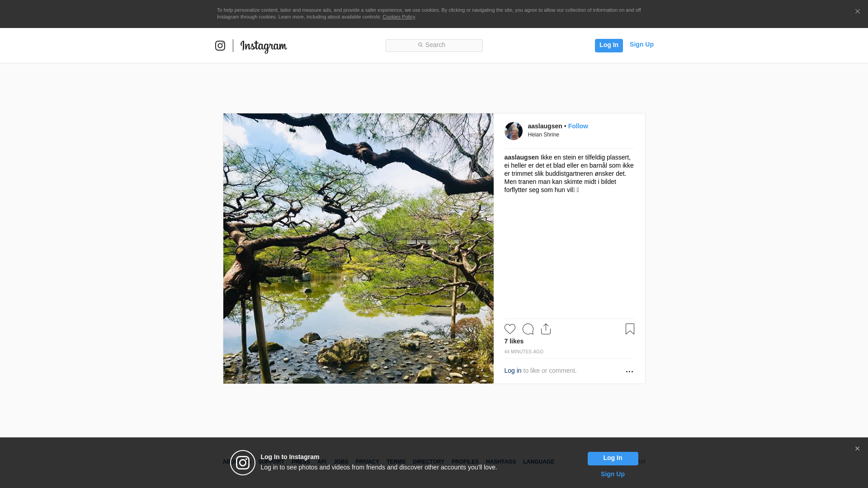Open the post more options ellipsis

(x=629, y=371)
